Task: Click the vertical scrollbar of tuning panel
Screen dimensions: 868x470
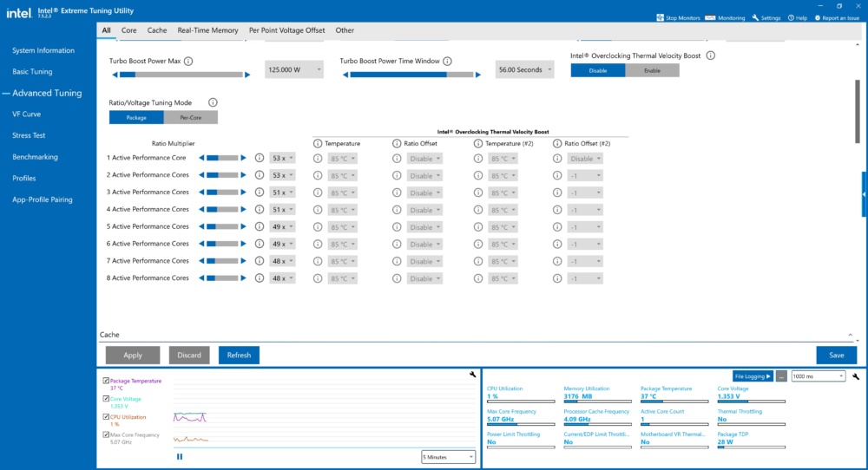Action: pos(858,111)
